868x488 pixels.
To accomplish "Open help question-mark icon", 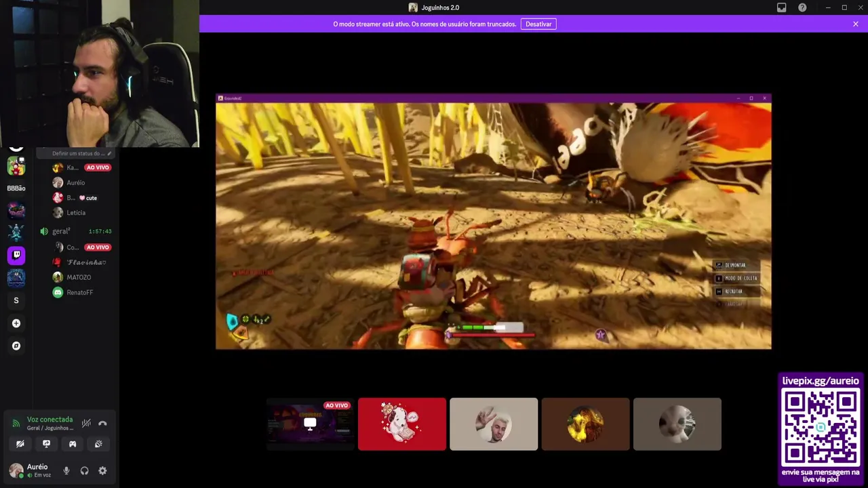I will point(802,7).
